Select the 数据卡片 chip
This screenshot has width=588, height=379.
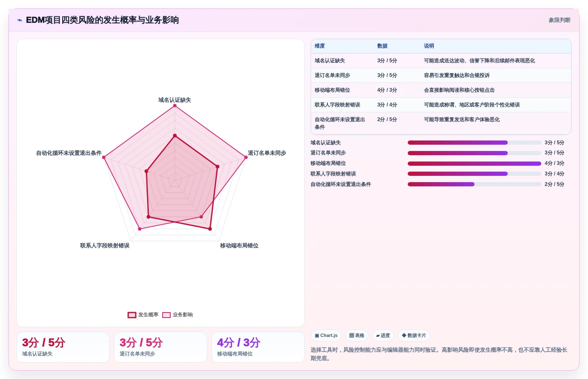[x=414, y=336]
